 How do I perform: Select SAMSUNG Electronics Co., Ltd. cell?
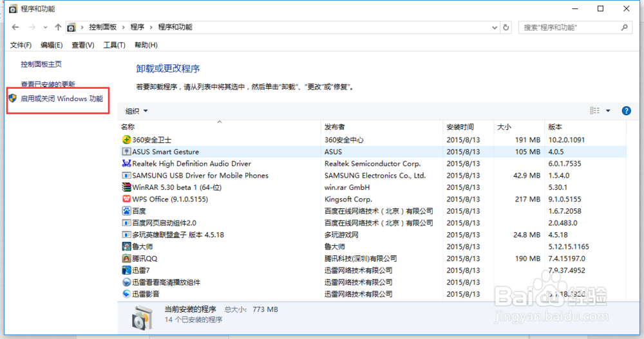375,175
